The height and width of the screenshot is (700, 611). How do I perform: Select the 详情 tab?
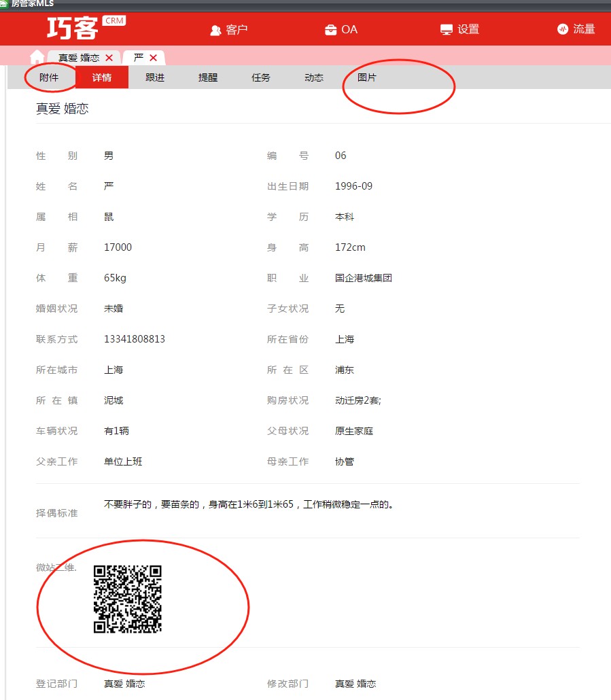click(102, 77)
